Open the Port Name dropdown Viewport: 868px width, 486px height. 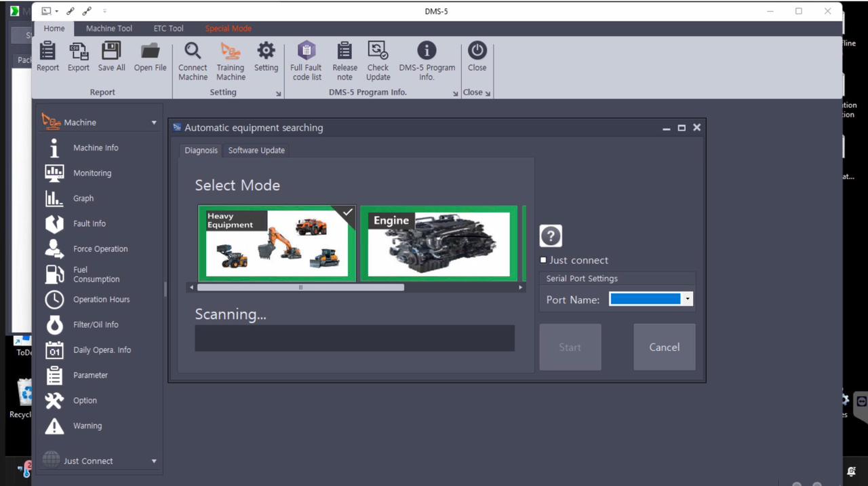[x=688, y=299]
